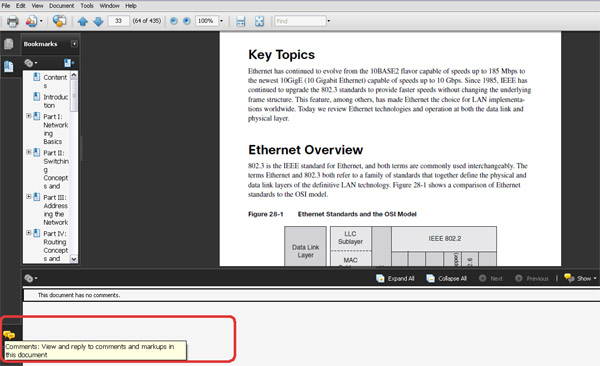Click the fit one full page icon
This screenshot has height=366, width=600.
click(x=259, y=21)
